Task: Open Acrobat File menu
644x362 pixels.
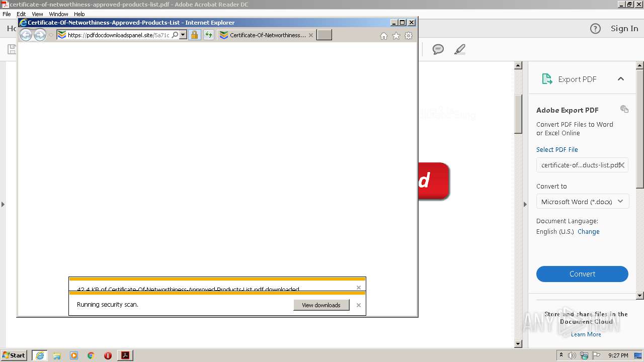Action: click(x=7, y=14)
